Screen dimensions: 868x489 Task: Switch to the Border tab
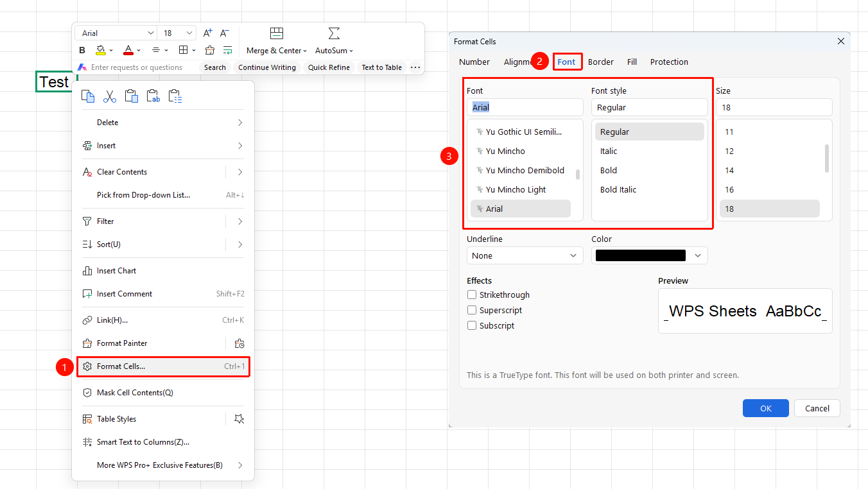tap(601, 62)
